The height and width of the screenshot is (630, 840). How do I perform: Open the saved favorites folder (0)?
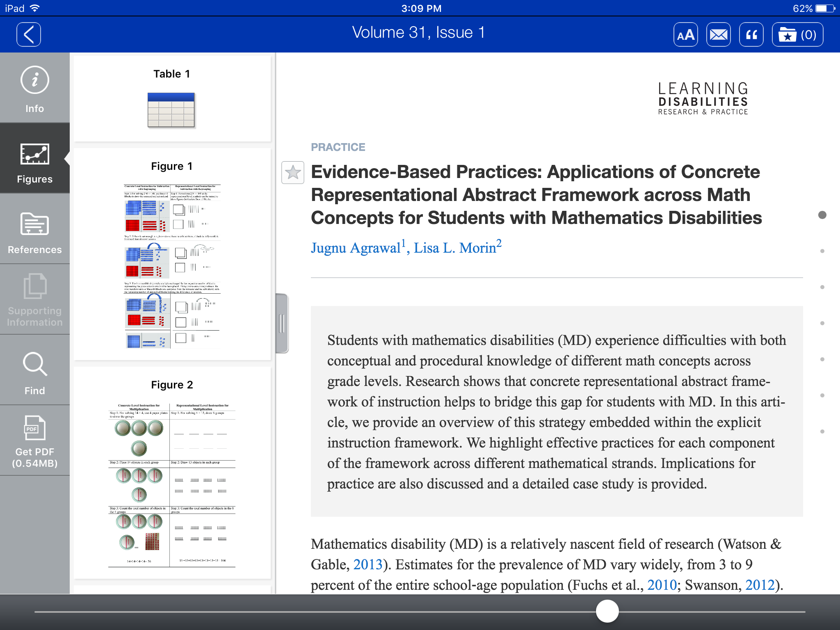797,34
